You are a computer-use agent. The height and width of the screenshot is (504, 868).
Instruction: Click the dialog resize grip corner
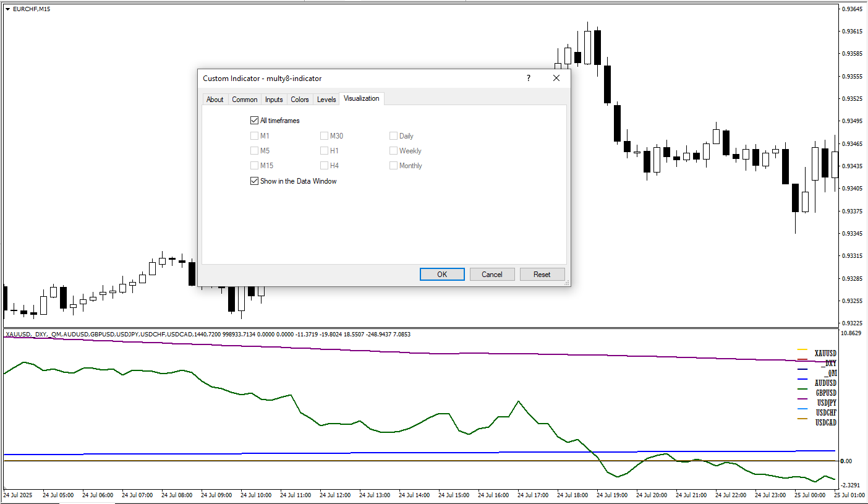click(566, 283)
